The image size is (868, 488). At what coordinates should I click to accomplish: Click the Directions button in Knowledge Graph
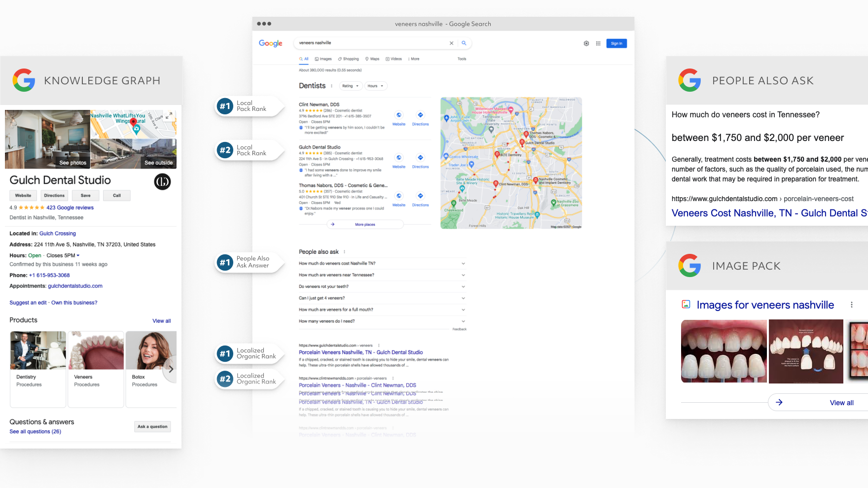point(54,196)
